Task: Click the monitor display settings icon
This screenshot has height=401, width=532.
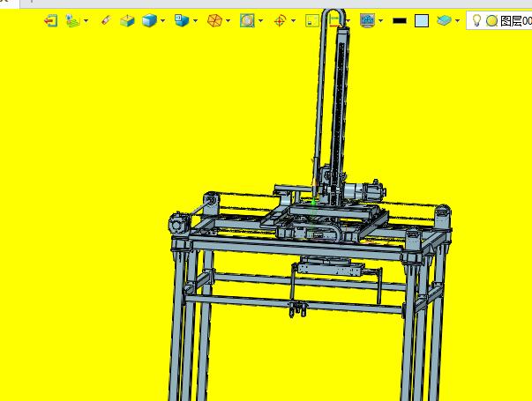Action: [x=367, y=20]
